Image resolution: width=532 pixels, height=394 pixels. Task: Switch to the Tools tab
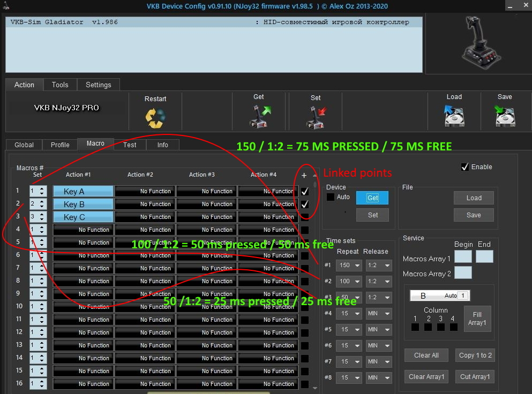click(60, 85)
